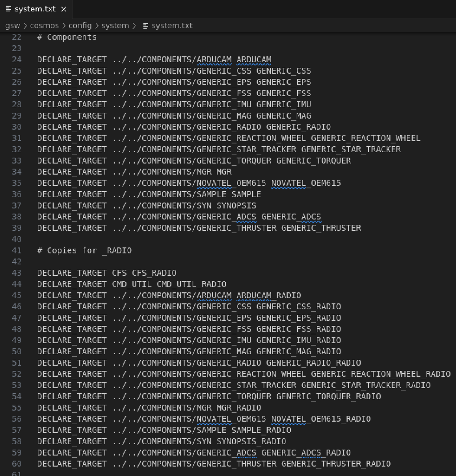Click GENERIC_THRUSTER target name on line 39
The image size is (456, 476).
[321, 228]
